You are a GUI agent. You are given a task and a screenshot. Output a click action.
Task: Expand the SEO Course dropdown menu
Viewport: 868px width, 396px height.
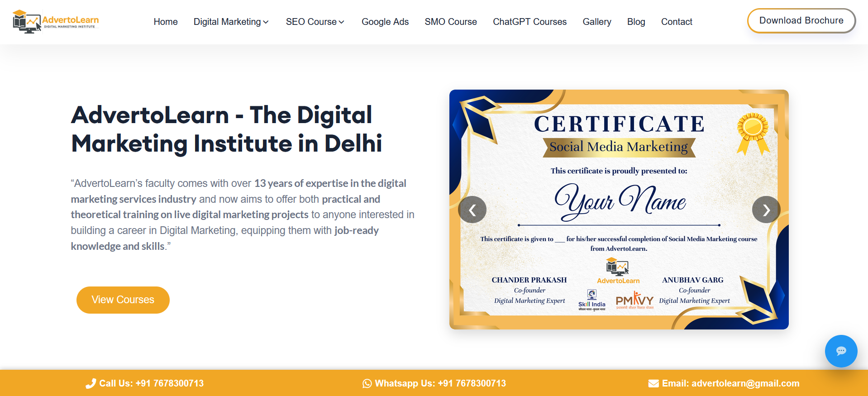315,22
